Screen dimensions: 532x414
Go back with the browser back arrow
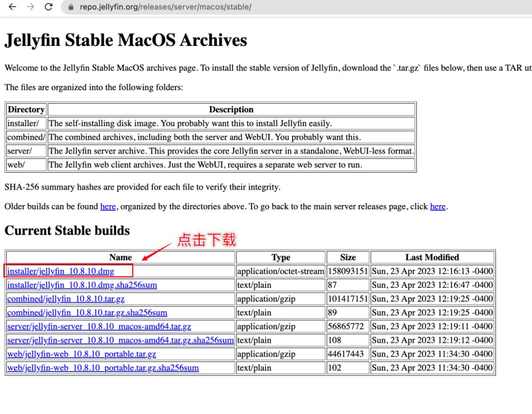click(12, 7)
